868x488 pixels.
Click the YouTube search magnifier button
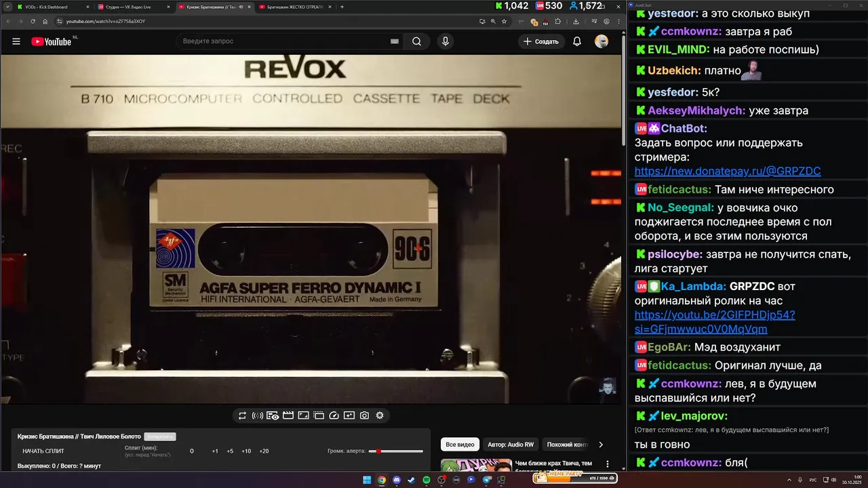tap(416, 41)
